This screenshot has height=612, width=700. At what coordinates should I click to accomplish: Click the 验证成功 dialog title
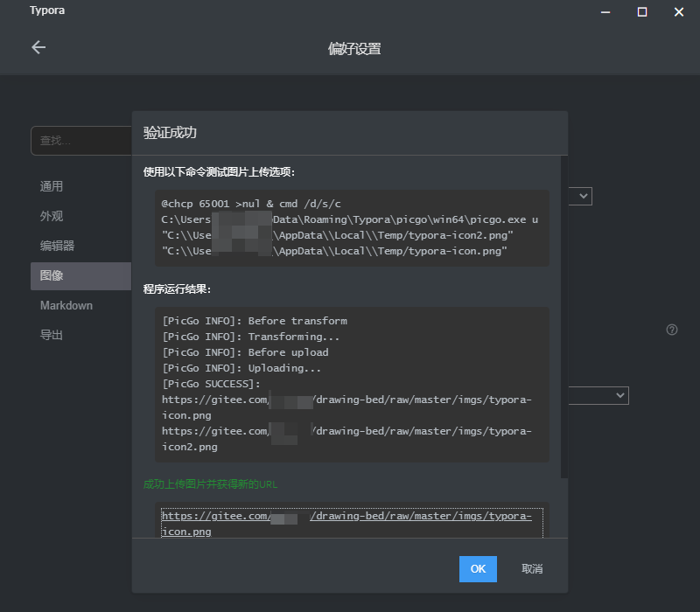[170, 133]
